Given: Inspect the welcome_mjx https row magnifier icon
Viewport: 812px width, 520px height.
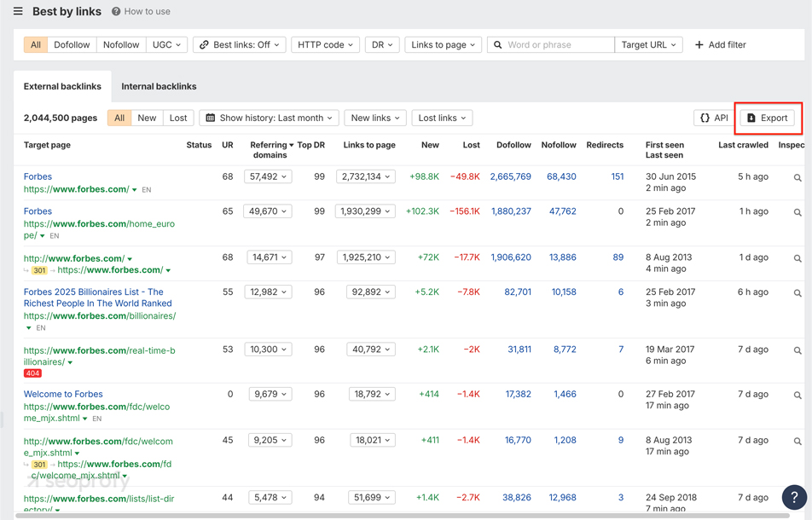Looking at the screenshot, I should coord(797,396).
